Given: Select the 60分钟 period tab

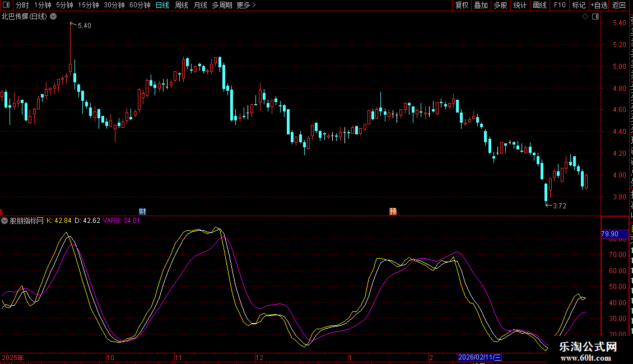Looking at the screenshot, I should [x=139, y=5].
